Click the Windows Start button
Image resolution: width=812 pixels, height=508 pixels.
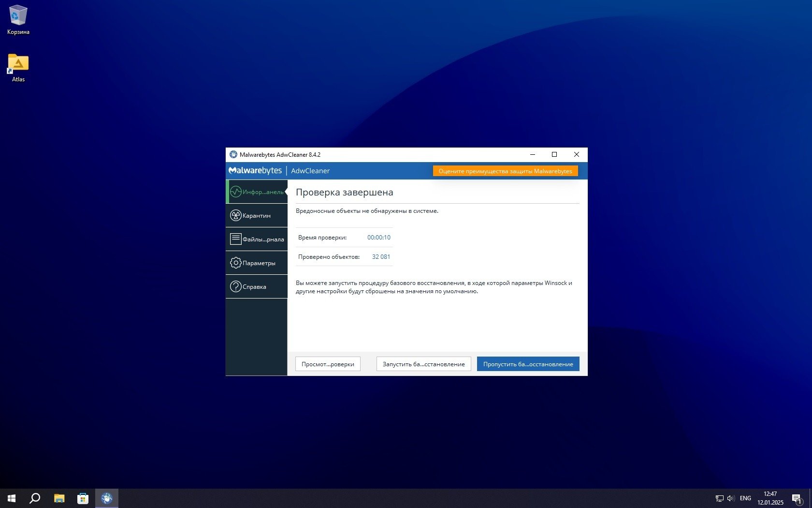[12, 498]
